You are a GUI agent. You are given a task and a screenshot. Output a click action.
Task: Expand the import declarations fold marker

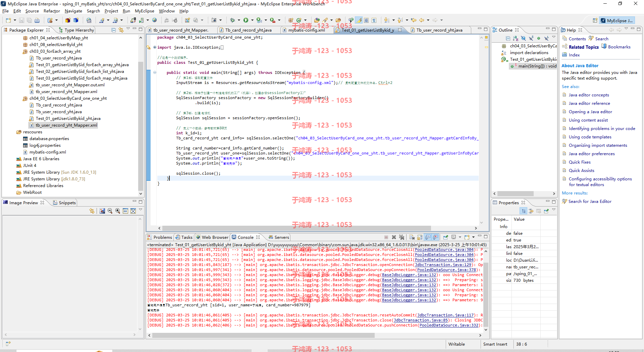pyautogui.click(x=155, y=47)
